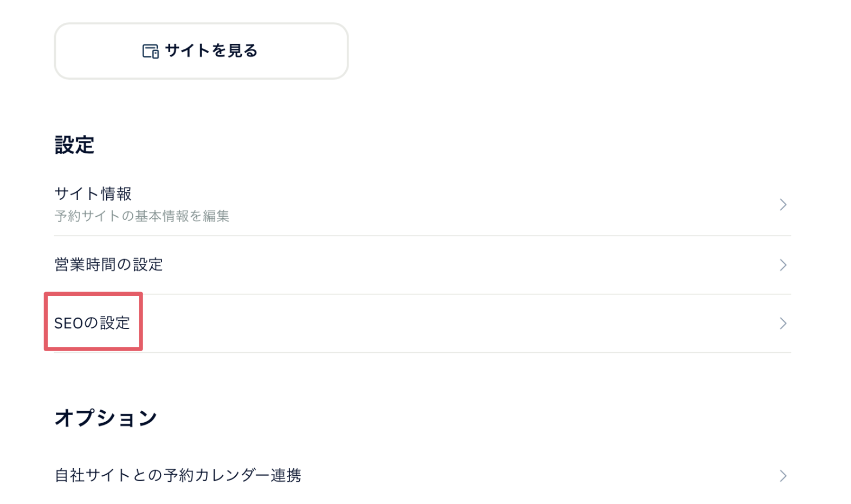Click the chevron on 営業時間の設定 row
The image size is (851, 504).
[783, 265]
